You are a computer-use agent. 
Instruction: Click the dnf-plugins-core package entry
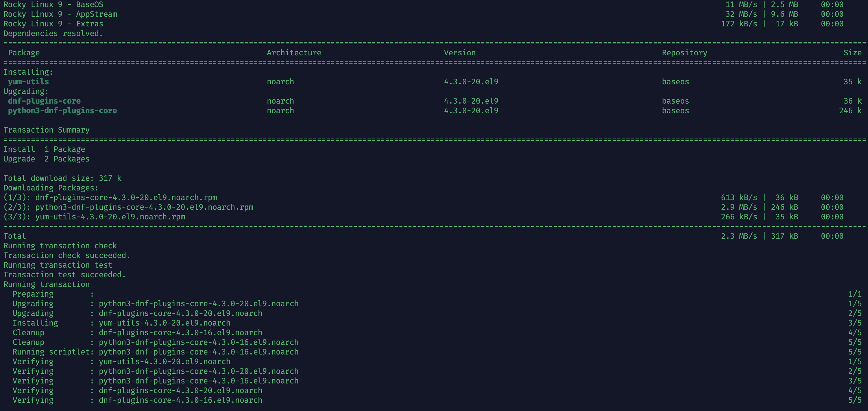tap(43, 101)
